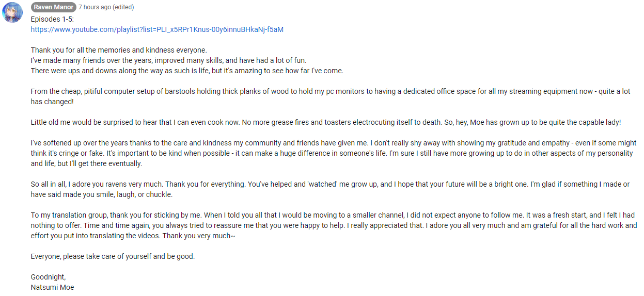The height and width of the screenshot is (296, 644).
Task: Open the Raven Manor channel name badge
Action: point(53,7)
